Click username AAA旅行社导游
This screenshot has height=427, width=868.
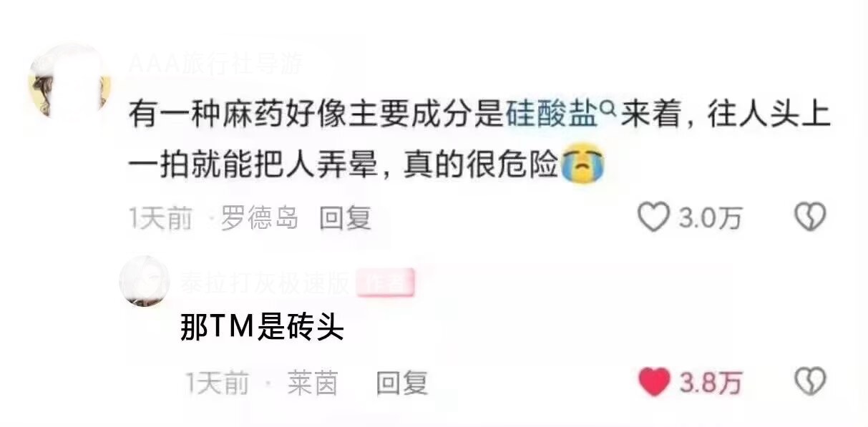pos(215,64)
